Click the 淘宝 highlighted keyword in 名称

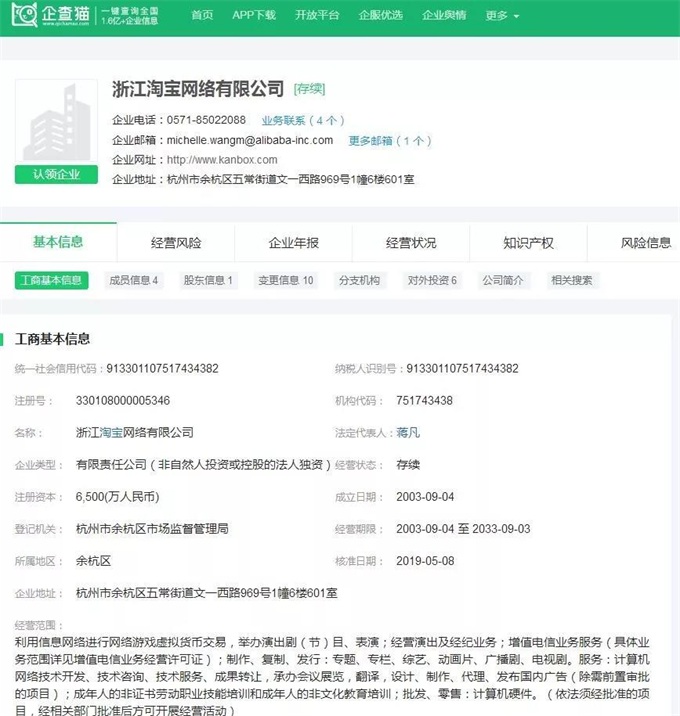point(111,432)
